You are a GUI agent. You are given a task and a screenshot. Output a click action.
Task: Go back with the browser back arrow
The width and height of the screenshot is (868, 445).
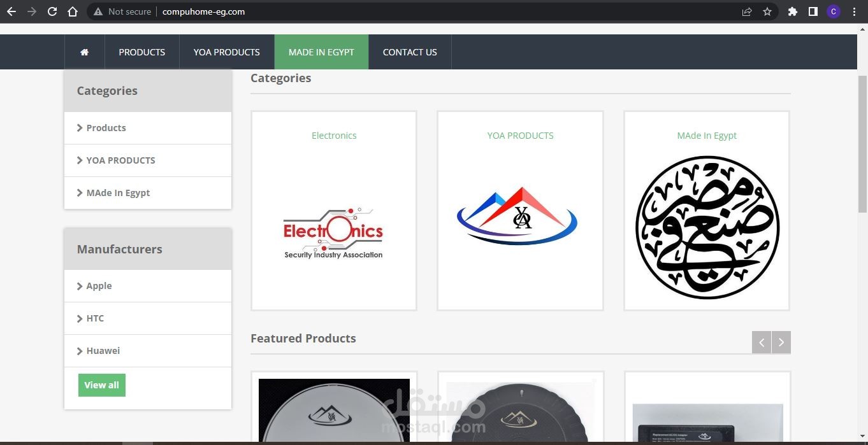(x=11, y=11)
